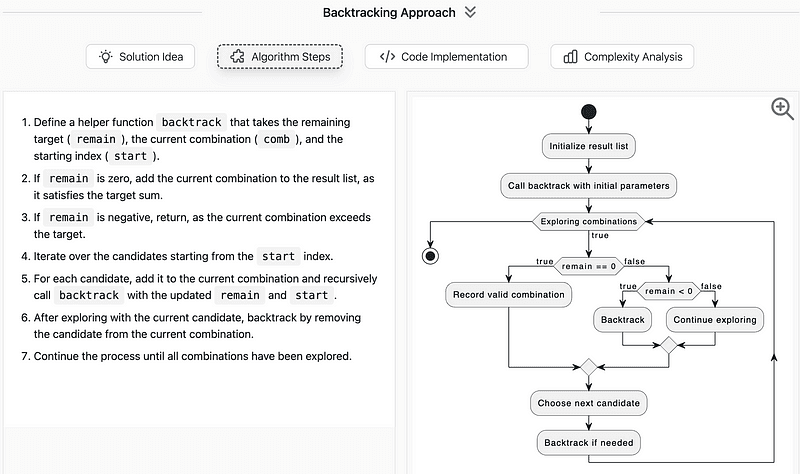This screenshot has width=800, height=474.
Task: Click the 'Call backtrack with initial parameters' node
Action: coord(588,186)
